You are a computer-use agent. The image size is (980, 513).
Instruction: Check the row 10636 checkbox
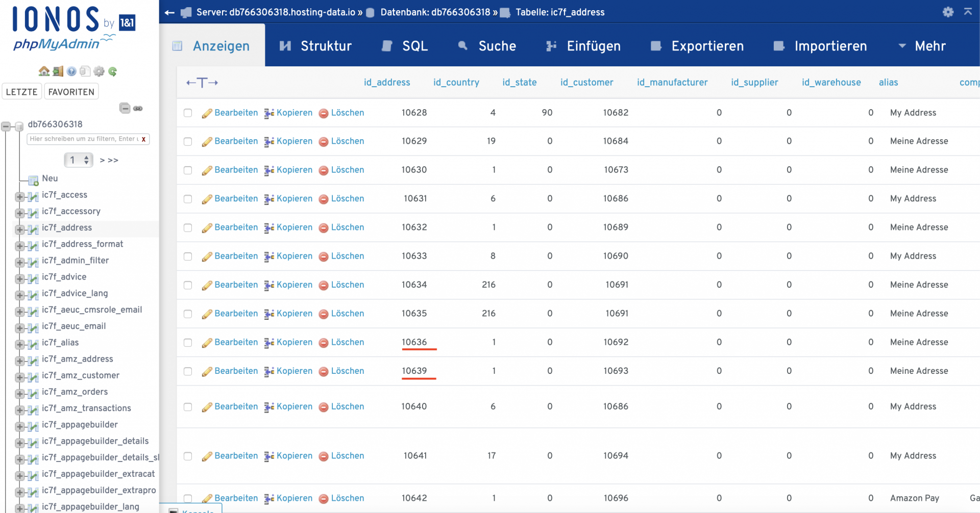(188, 343)
